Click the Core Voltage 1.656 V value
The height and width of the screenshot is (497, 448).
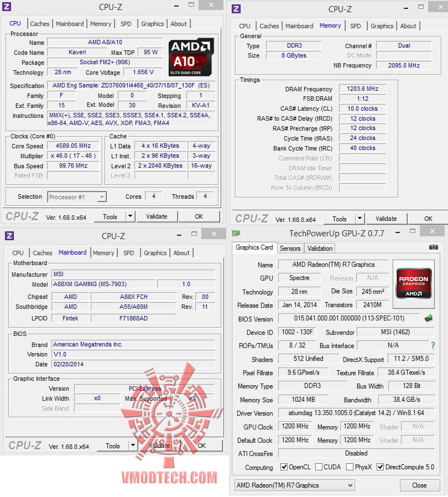coord(143,73)
